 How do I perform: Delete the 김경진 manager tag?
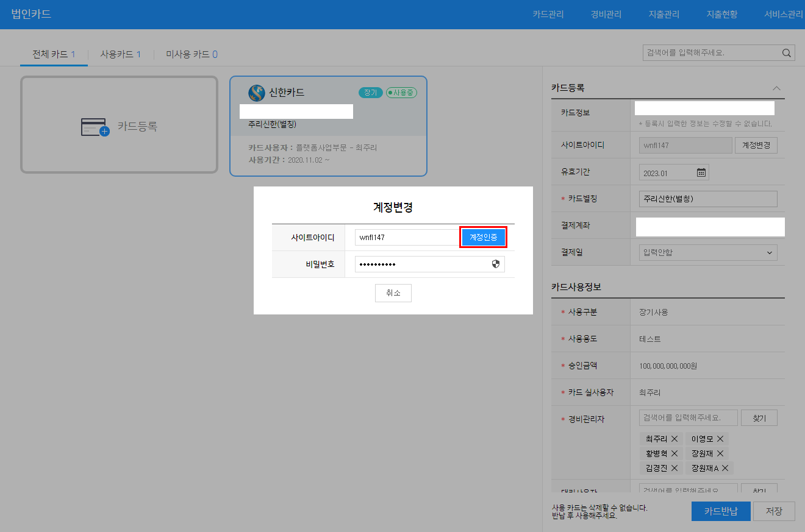click(673, 468)
